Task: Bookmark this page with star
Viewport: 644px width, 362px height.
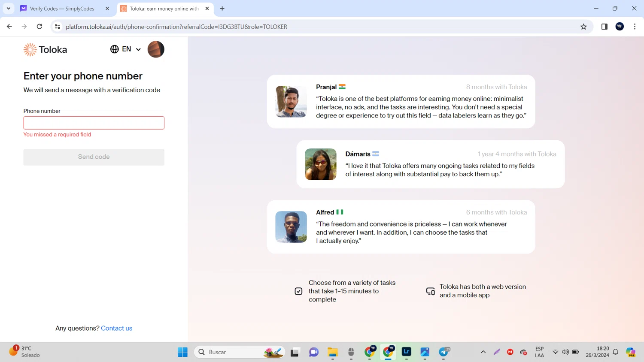Action: click(583, 27)
